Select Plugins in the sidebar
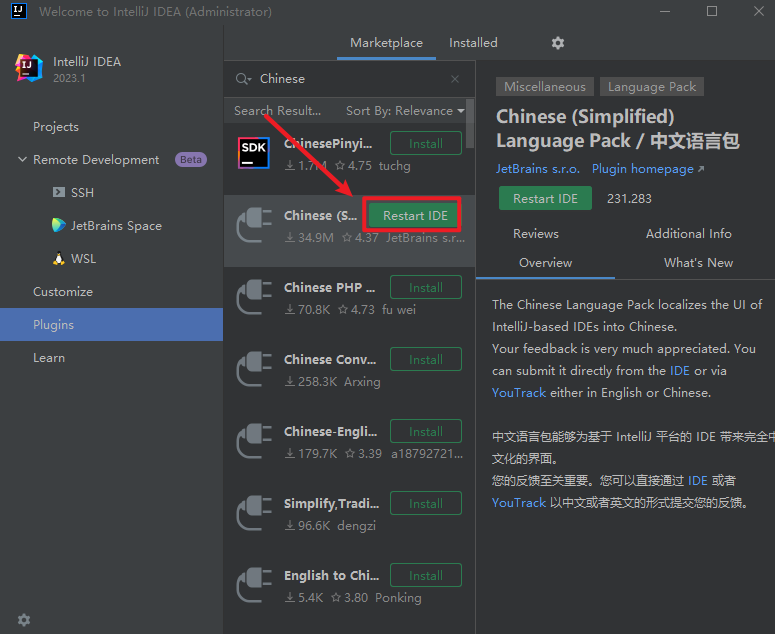 (111, 325)
